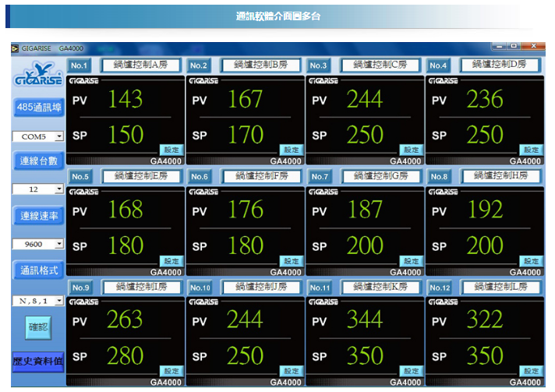Click the PV value 143 on No.1

125,99
